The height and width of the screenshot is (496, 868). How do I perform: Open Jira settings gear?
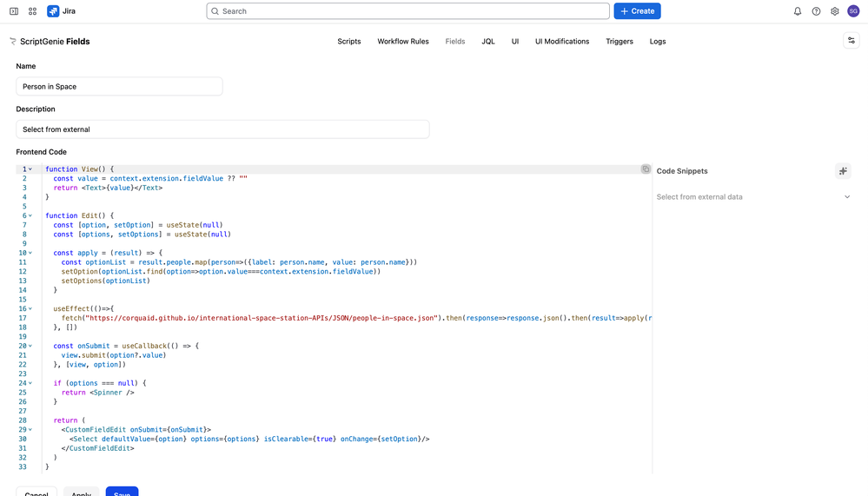(835, 11)
